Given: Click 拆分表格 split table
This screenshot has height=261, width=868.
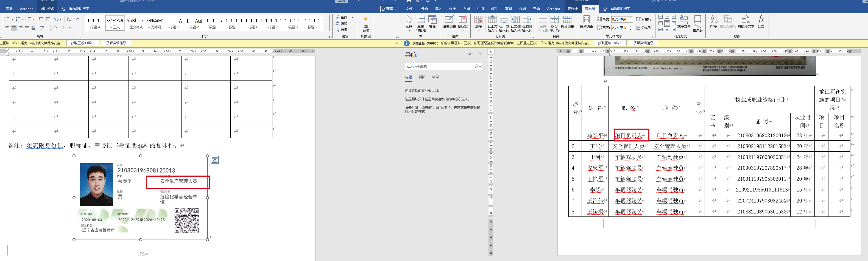Looking at the screenshot, I should tap(567, 22).
